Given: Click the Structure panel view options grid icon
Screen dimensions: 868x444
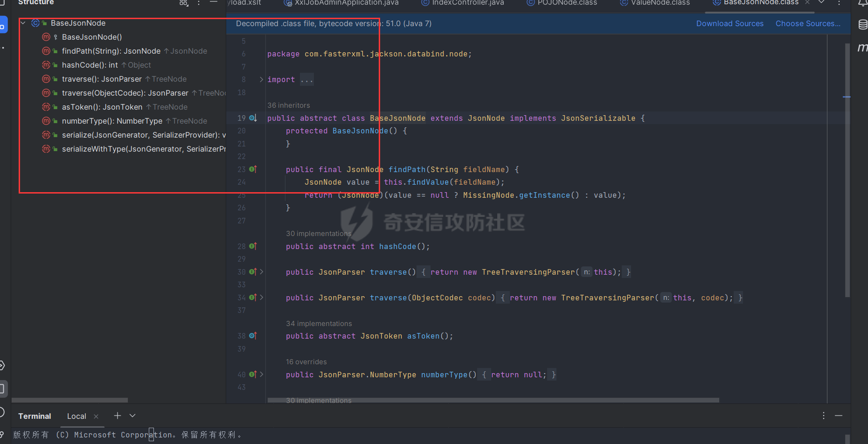Looking at the screenshot, I should [183, 3].
